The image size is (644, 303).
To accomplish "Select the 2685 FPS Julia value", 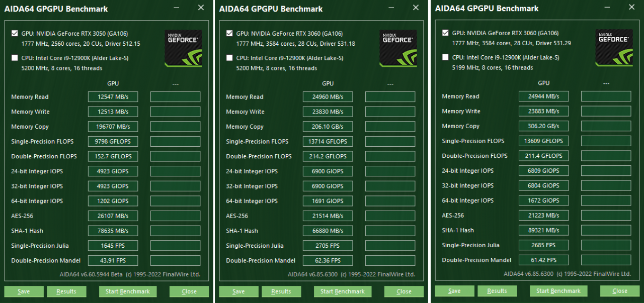I will [543, 245].
